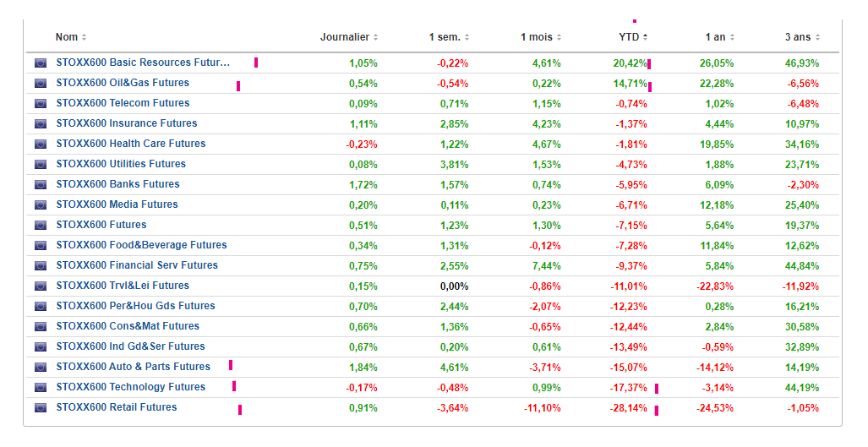Image resolution: width=868 pixels, height=447 pixels.
Task: Sort by the 1 mois column
Action: tap(541, 37)
